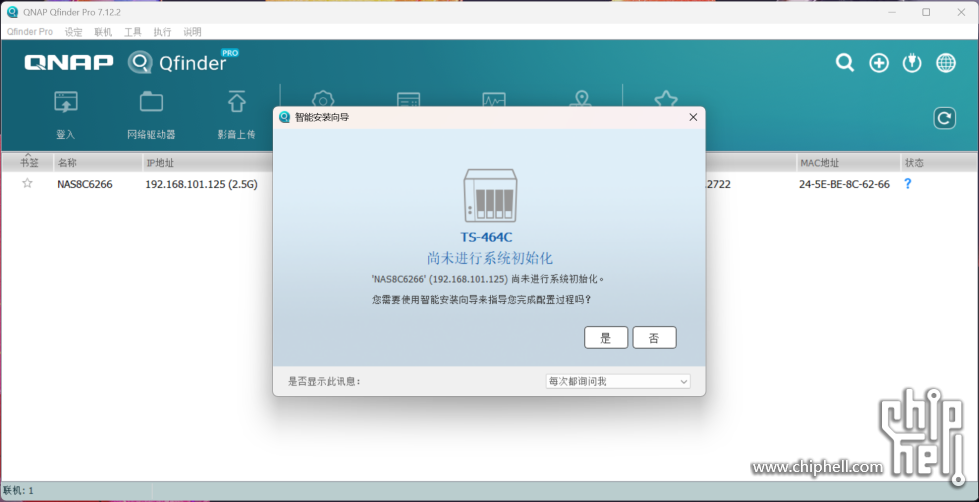979x502 pixels.
Task: Sort by the MAC地址 column header
Action: click(x=848, y=163)
